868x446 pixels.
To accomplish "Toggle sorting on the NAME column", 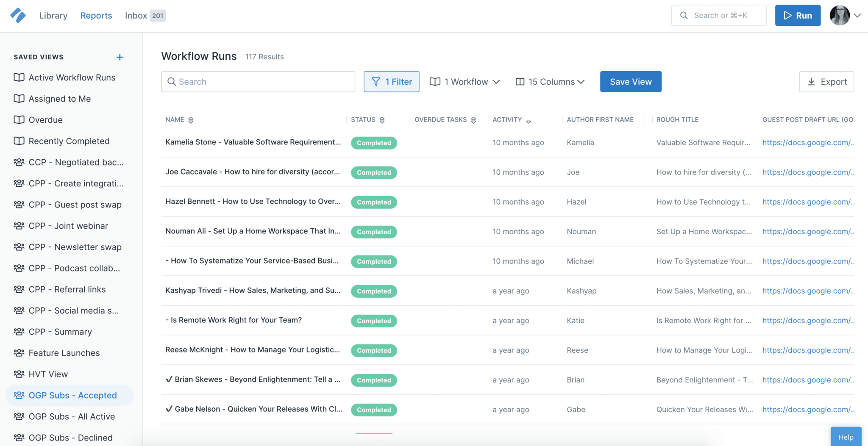I will (191, 119).
